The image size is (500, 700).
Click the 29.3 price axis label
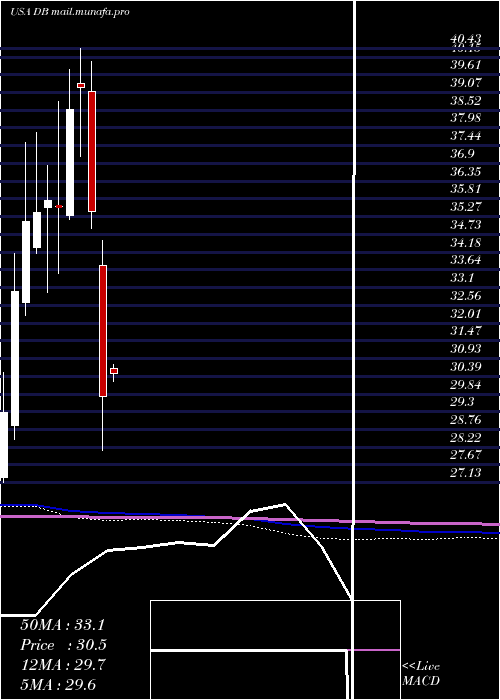[462, 402]
